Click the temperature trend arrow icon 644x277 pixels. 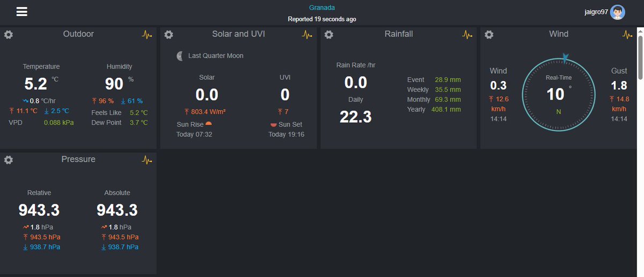(25, 101)
